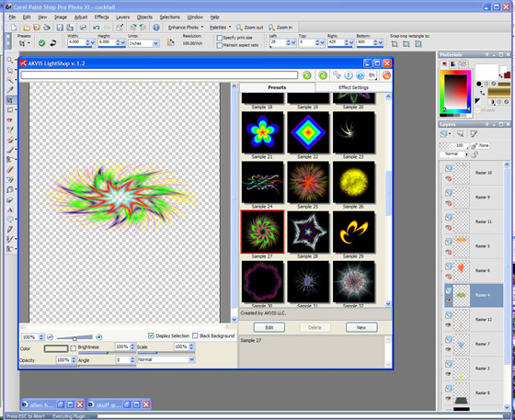Click the blue info icon in LightShop

tap(349, 75)
